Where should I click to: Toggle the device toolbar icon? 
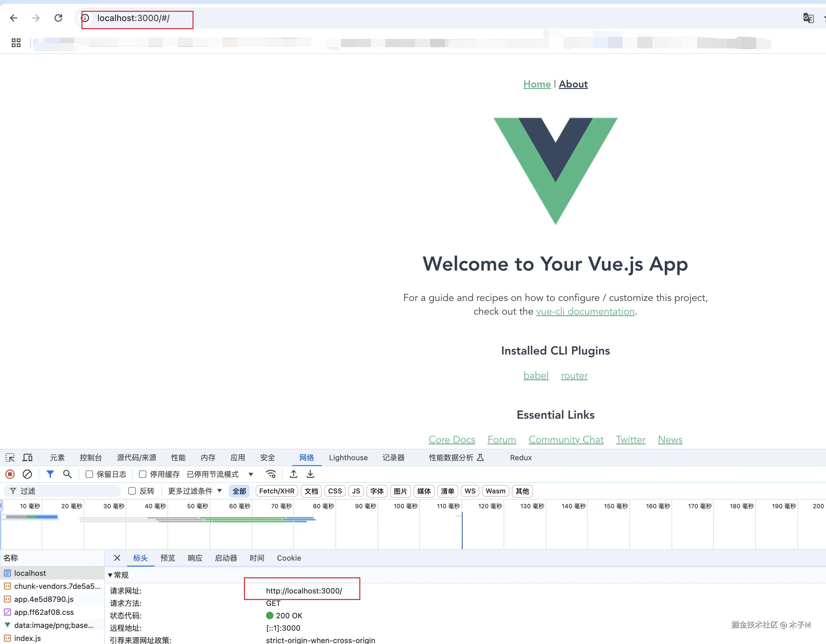[28, 458]
